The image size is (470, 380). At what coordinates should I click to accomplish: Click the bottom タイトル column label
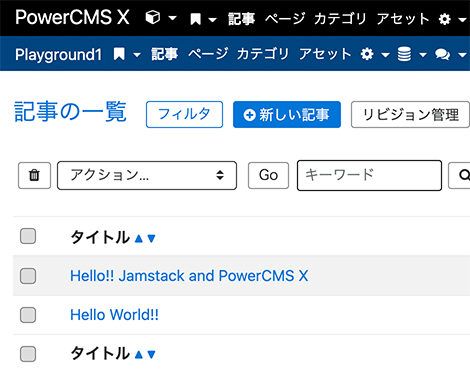click(100, 353)
